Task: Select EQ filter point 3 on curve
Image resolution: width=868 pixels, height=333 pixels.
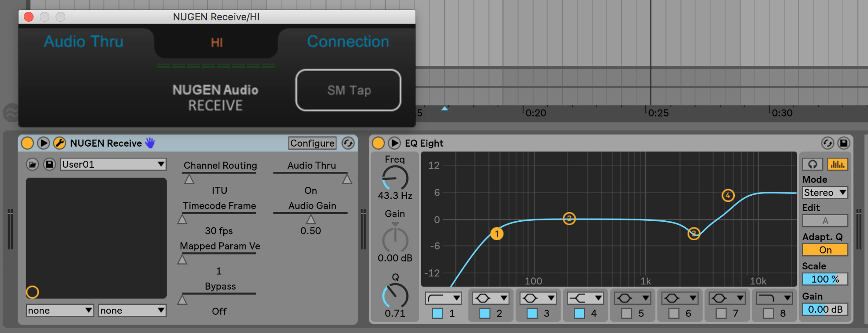Action: (x=694, y=234)
